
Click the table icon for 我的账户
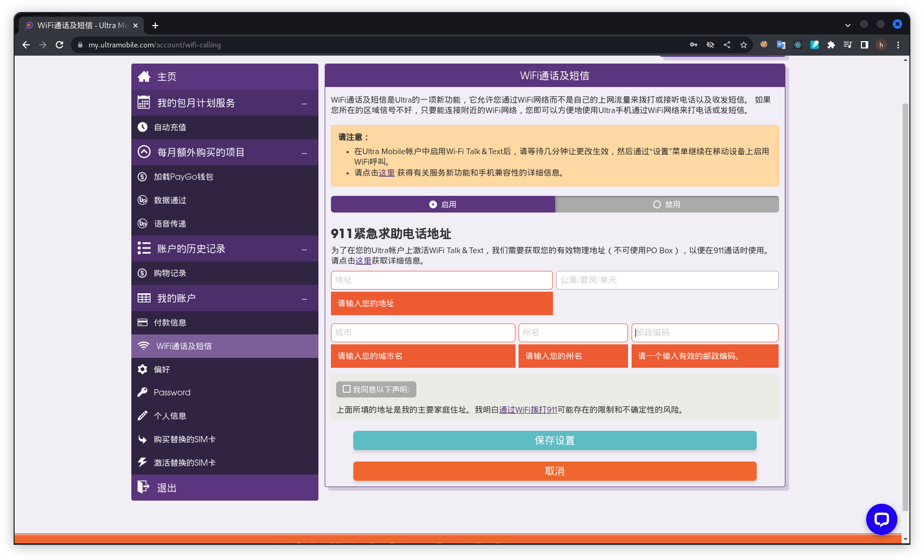point(144,298)
